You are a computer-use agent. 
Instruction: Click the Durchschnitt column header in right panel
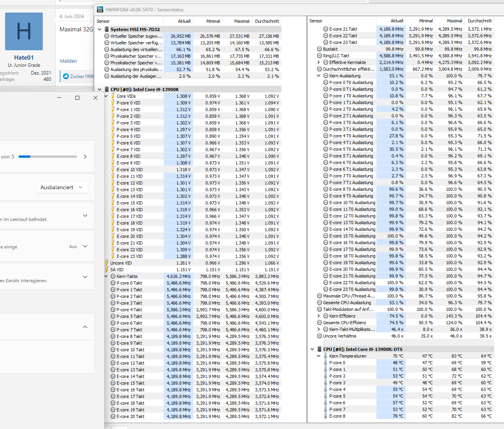pos(479,20)
